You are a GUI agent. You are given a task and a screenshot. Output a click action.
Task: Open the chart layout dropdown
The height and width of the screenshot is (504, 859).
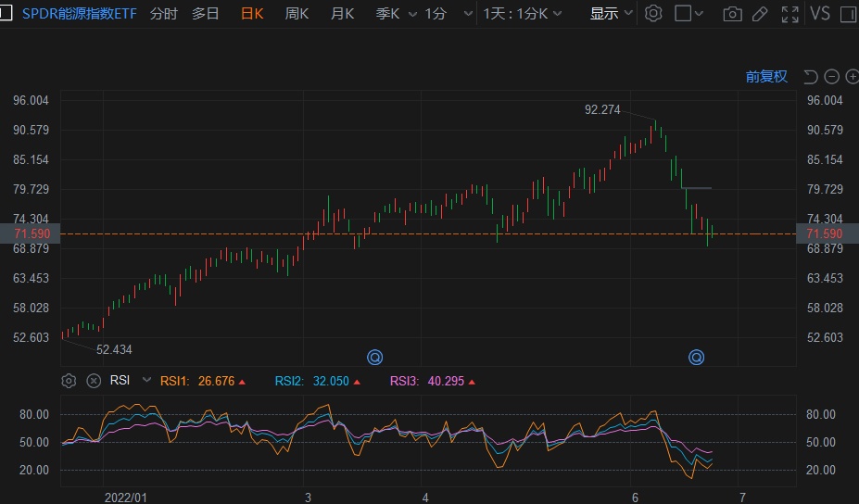(x=689, y=14)
